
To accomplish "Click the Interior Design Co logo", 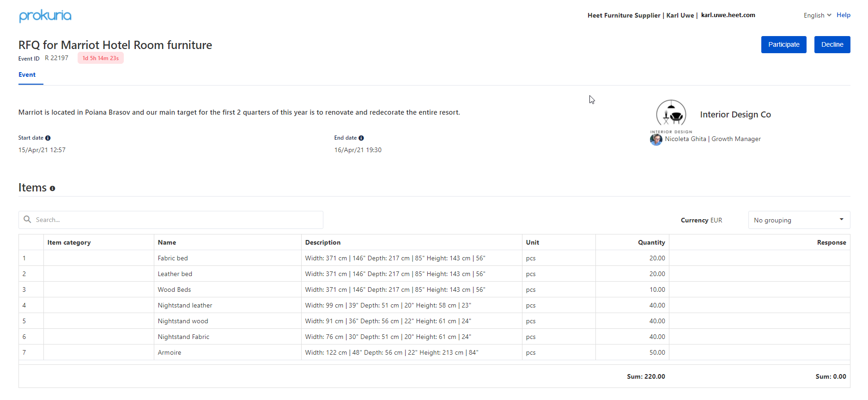I will point(671,116).
